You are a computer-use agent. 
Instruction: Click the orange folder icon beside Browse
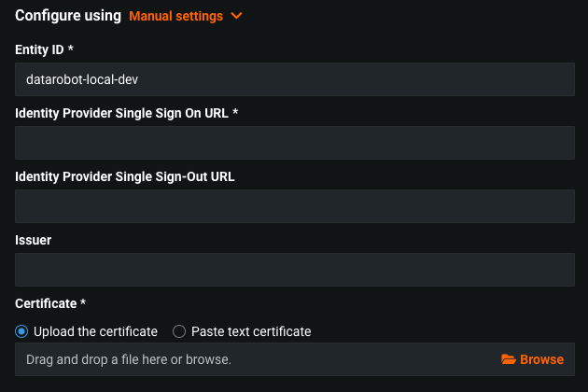click(x=509, y=359)
